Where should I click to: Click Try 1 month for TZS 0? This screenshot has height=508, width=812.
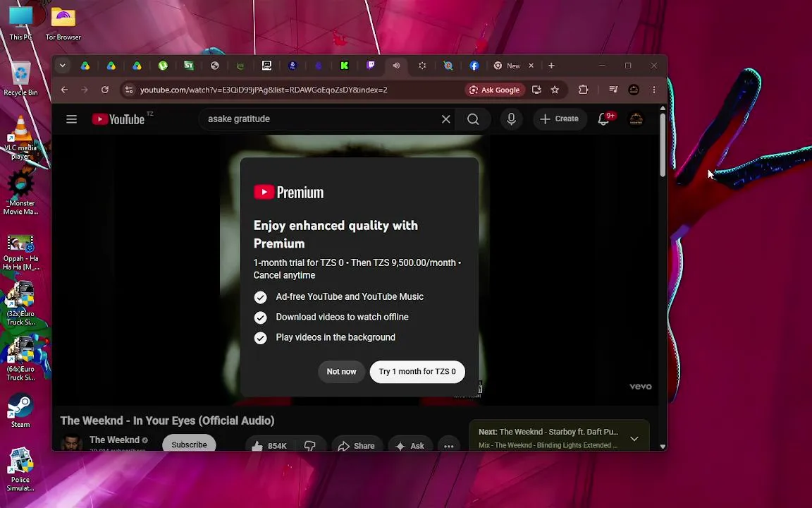(x=417, y=372)
